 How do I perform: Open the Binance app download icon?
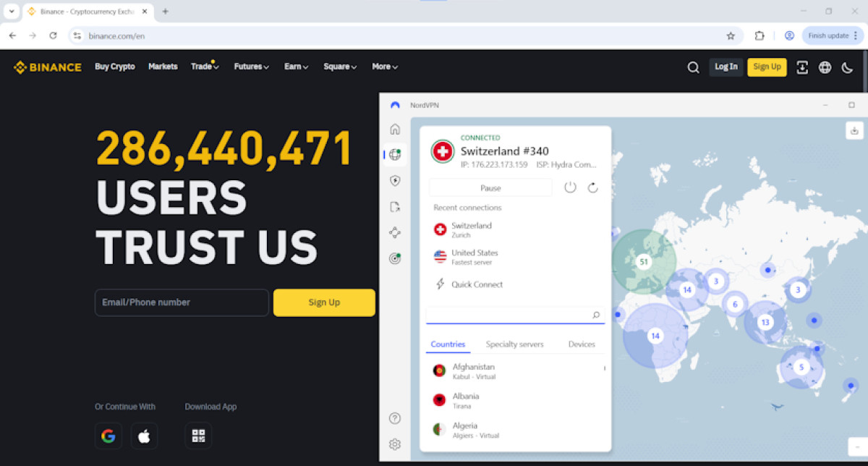click(802, 67)
